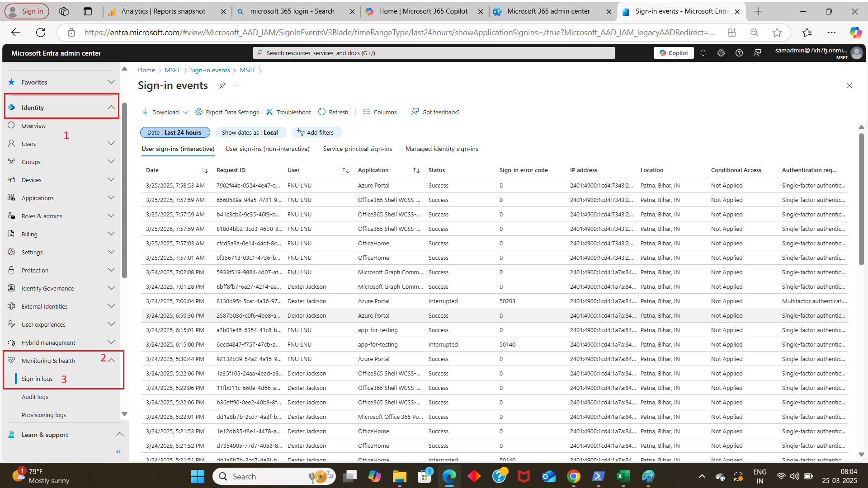The height and width of the screenshot is (488, 868).
Task: Select Audit logs in the sidebar
Action: pos(35,397)
